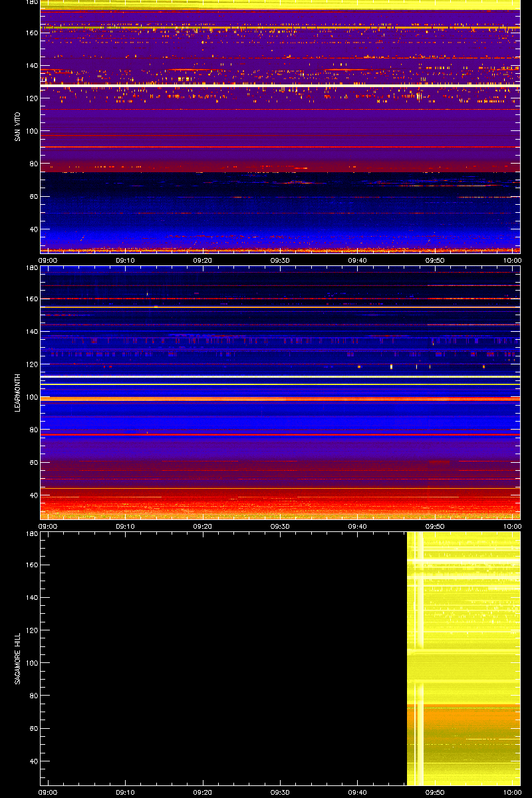Click 09:20 time label under Sagamore Hill panel
The width and height of the screenshot is (532, 798).
203,793
